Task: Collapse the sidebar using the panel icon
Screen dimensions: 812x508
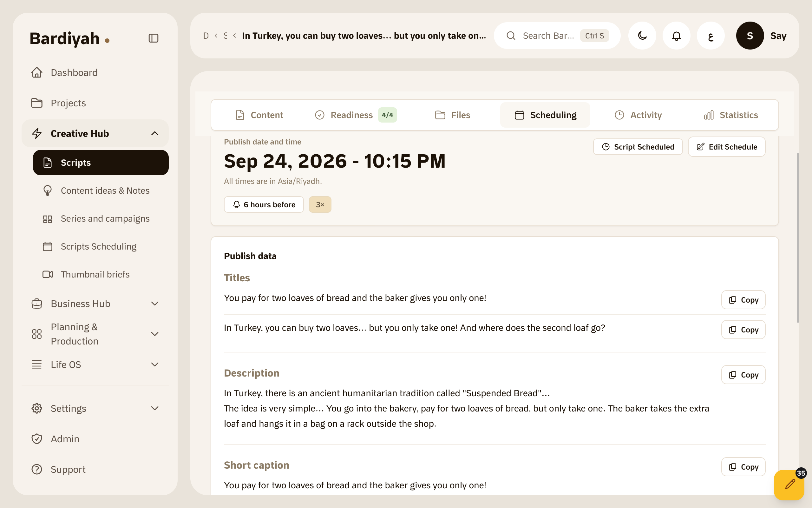Action: [x=153, y=38]
